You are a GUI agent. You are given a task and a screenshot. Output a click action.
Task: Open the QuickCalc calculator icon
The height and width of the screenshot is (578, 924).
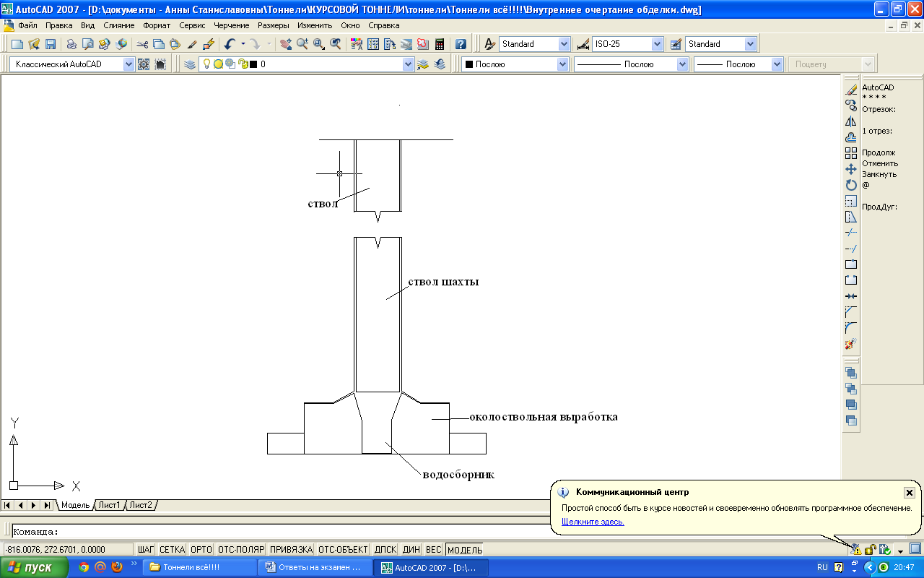[x=440, y=44]
